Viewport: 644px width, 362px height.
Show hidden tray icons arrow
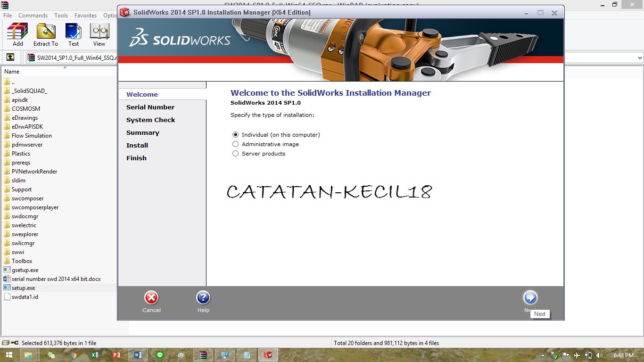pos(544,355)
